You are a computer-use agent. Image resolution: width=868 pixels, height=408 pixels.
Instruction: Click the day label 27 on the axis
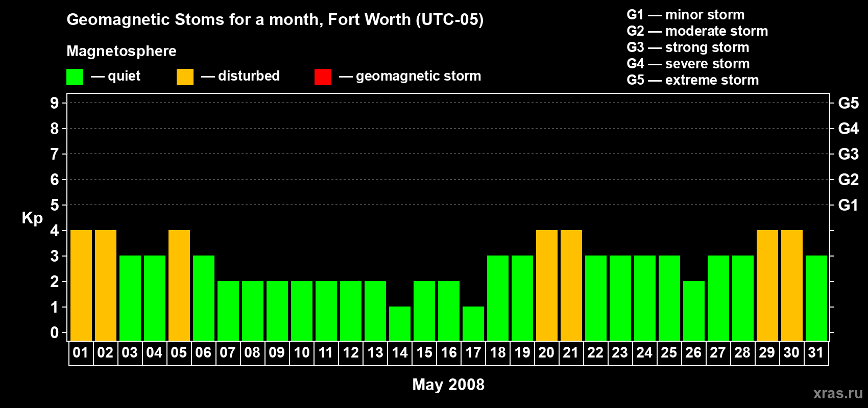[718, 352]
